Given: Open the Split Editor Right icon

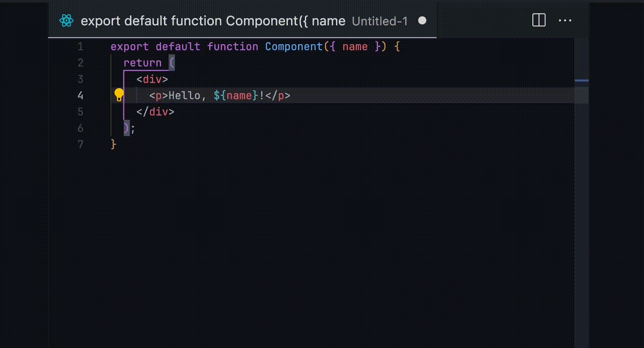Looking at the screenshot, I should 539,21.
